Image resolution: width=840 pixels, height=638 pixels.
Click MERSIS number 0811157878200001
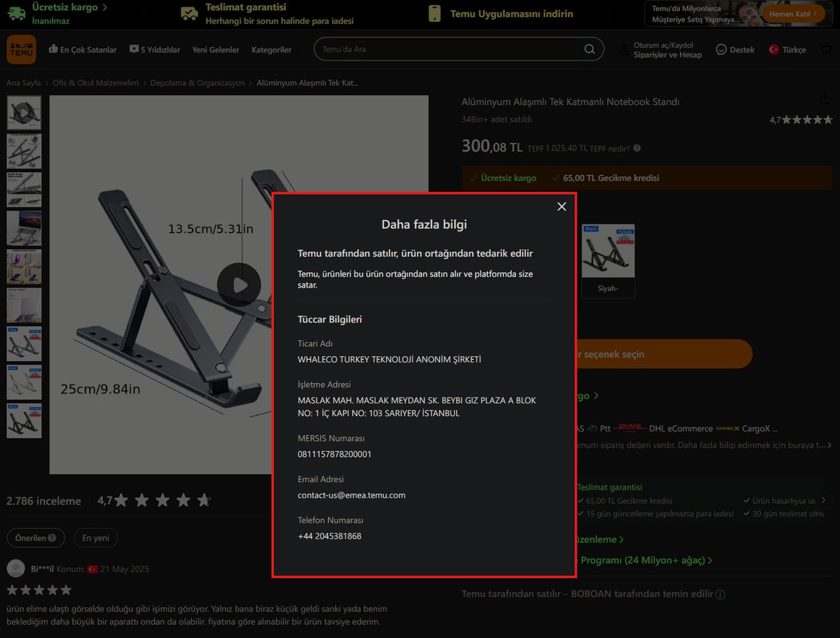pyautogui.click(x=335, y=454)
